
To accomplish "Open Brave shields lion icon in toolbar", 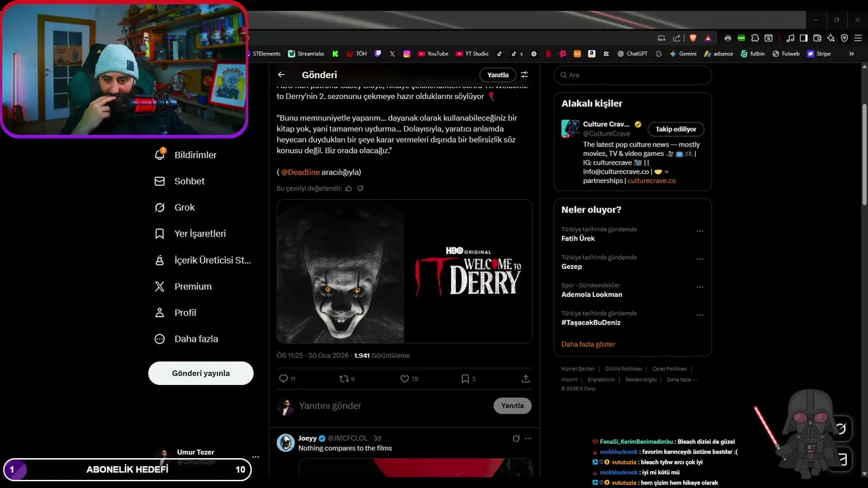I will click(x=693, y=38).
